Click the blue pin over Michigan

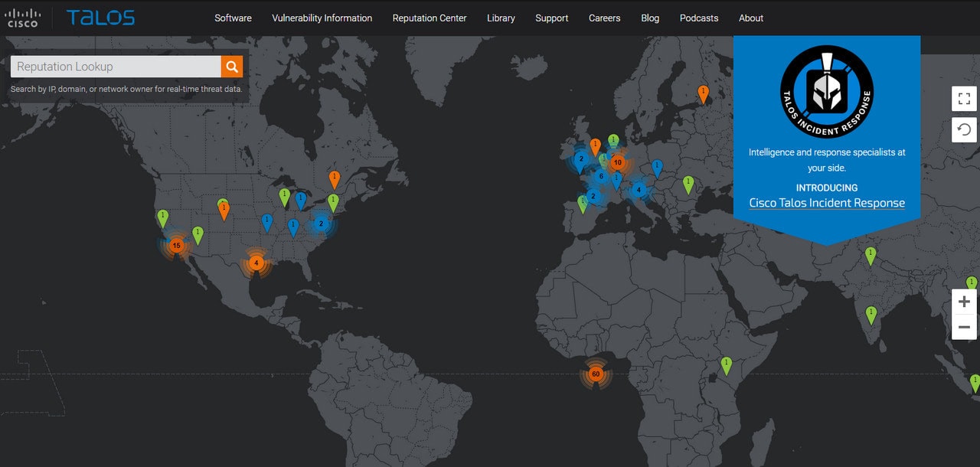301,201
